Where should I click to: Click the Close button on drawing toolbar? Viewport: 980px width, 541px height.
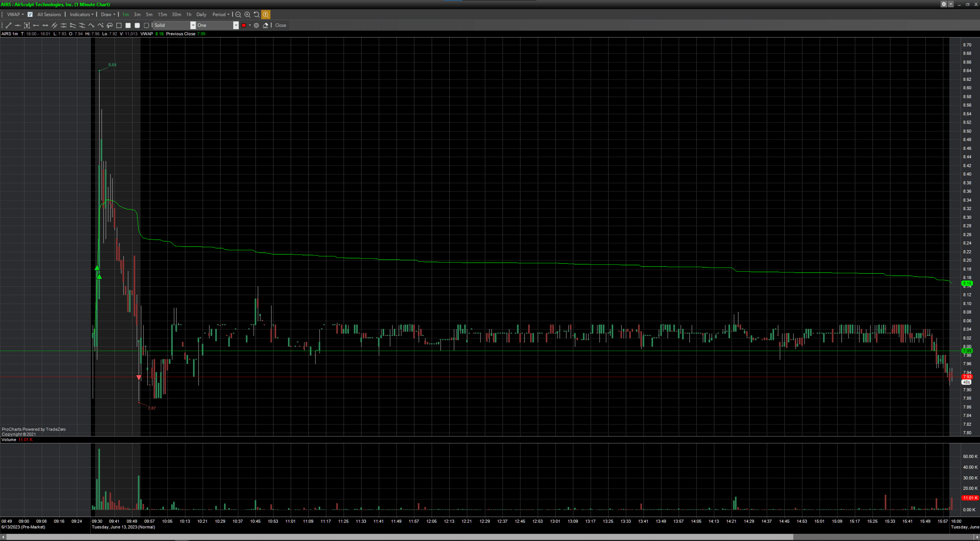coord(280,26)
